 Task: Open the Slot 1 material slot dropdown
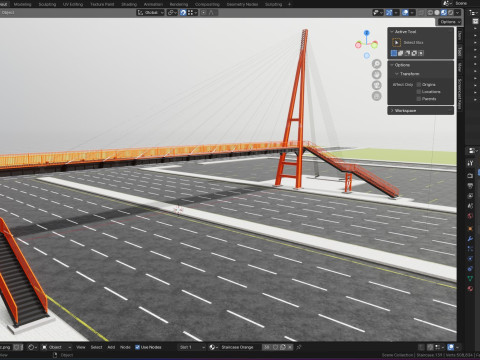[191, 347]
